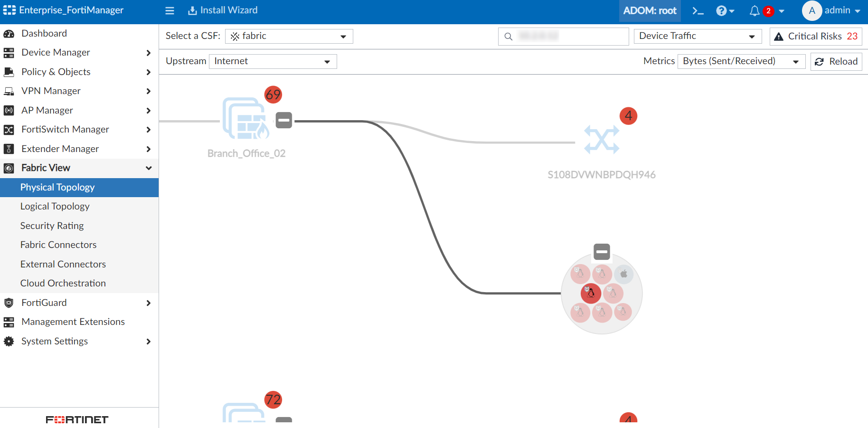This screenshot has height=428, width=868.
Task: Launch the Install Wizard
Action: (x=222, y=10)
